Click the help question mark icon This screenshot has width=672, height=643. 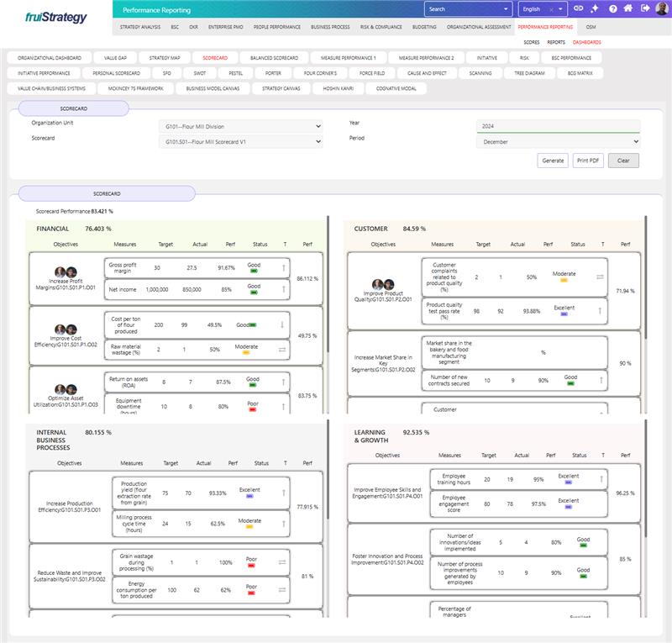coord(612,9)
